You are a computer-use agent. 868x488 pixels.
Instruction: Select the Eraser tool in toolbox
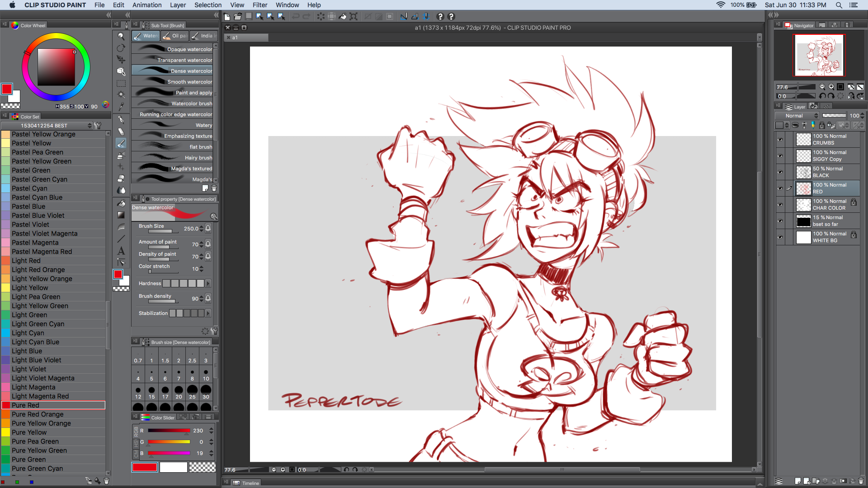pyautogui.click(x=121, y=178)
